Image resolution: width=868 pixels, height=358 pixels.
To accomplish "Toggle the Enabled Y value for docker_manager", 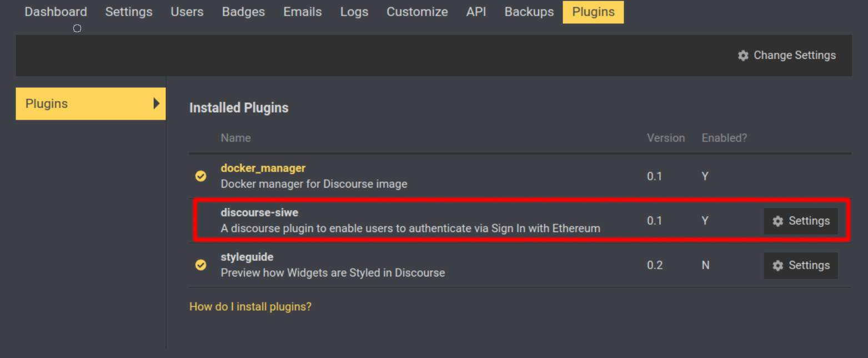I will (x=705, y=176).
